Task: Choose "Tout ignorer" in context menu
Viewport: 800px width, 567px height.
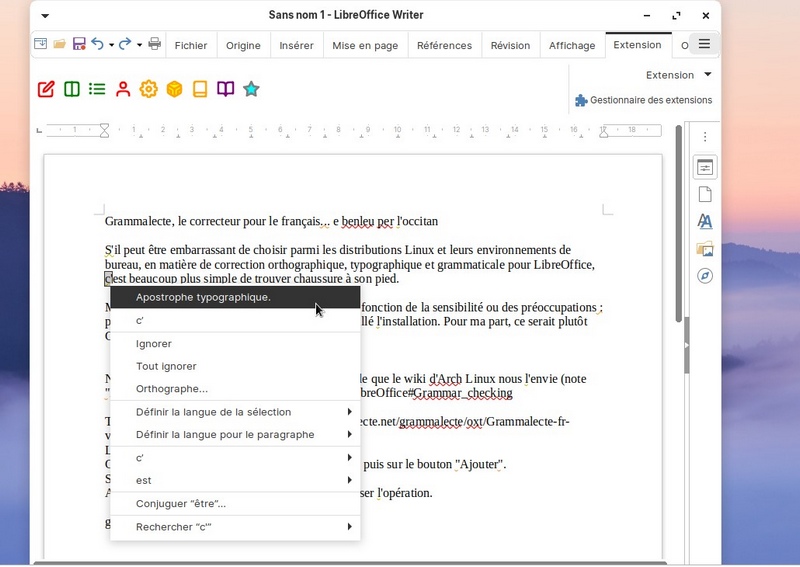Action: (x=166, y=366)
